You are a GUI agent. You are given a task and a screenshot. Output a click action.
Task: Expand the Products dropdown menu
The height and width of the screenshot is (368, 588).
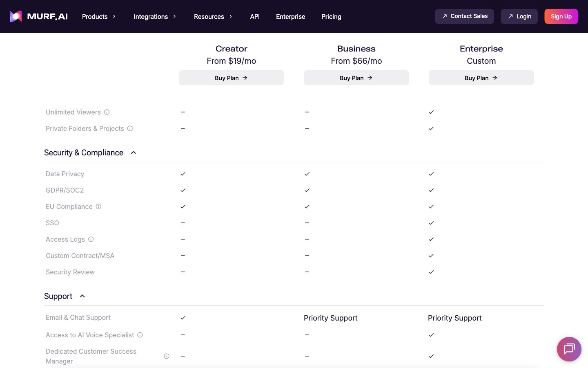[x=99, y=16]
